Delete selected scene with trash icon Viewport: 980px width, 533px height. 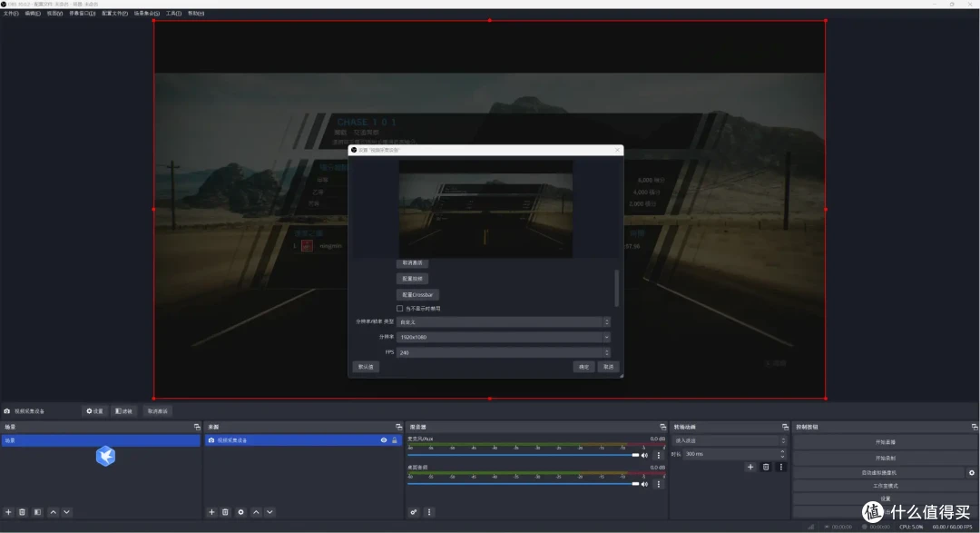pyautogui.click(x=22, y=512)
